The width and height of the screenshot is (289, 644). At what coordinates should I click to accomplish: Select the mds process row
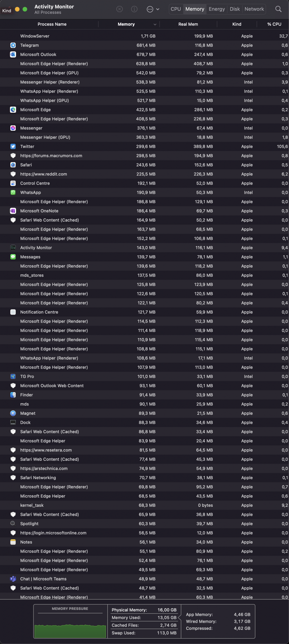coord(144,404)
